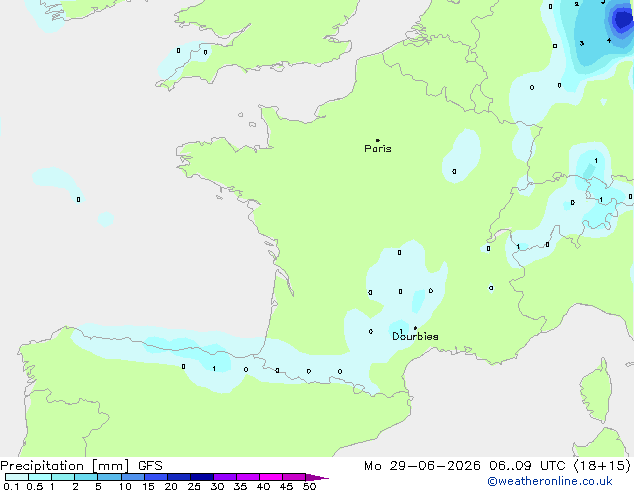Pick the 5–10 mm legend swatch

(109, 477)
